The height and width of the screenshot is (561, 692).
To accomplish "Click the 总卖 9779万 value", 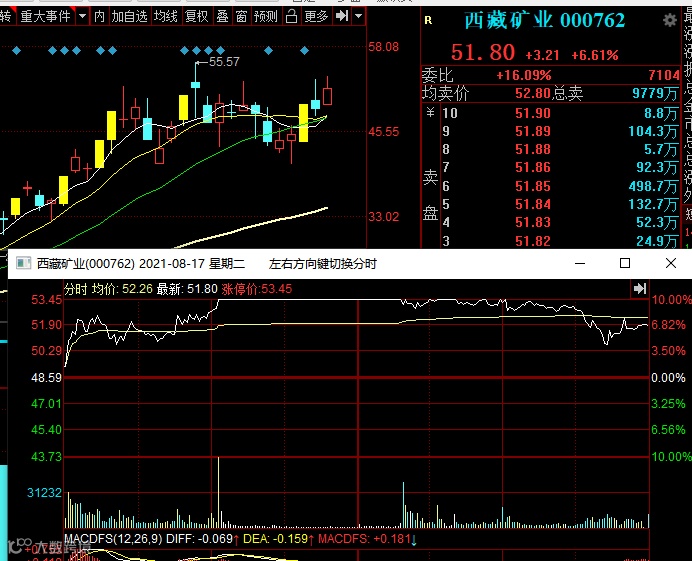I will (655, 94).
